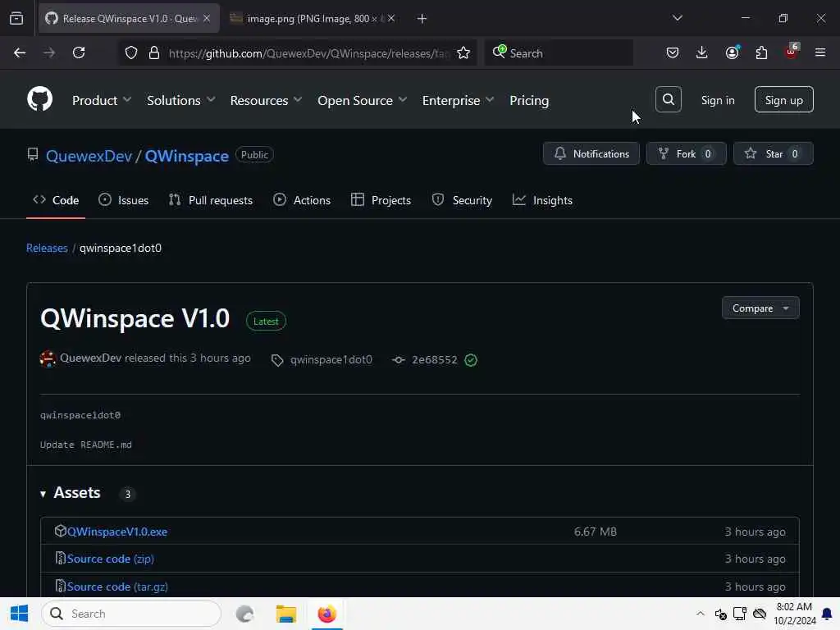Click the Windows taskbar Search box

131,614
